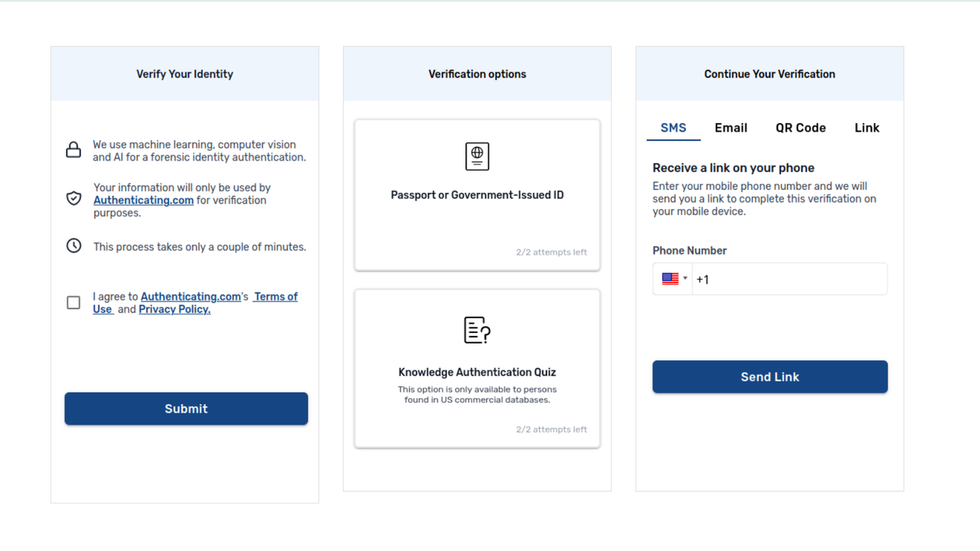This screenshot has width=980, height=551.
Task: Tick the agree to Terms of Use checkbox
Action: (x=73, y=302)
